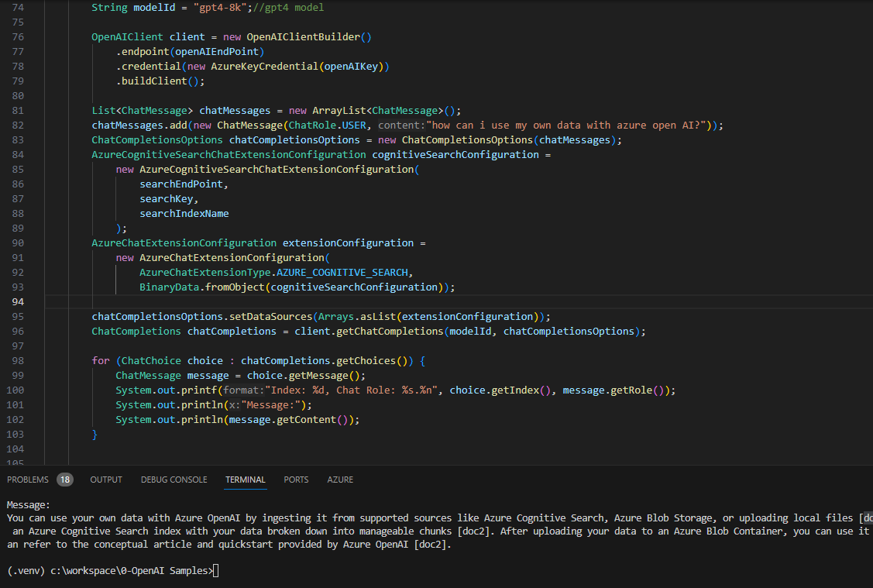The image size is (873, 588).
Task: Click the problems count badge showing 18
Action: tap(65, 479)
